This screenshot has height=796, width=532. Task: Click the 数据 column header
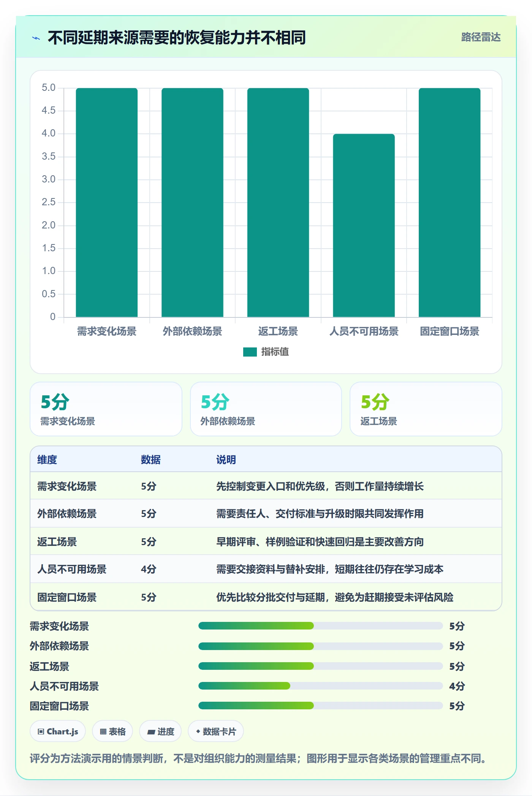coord(151,460)
